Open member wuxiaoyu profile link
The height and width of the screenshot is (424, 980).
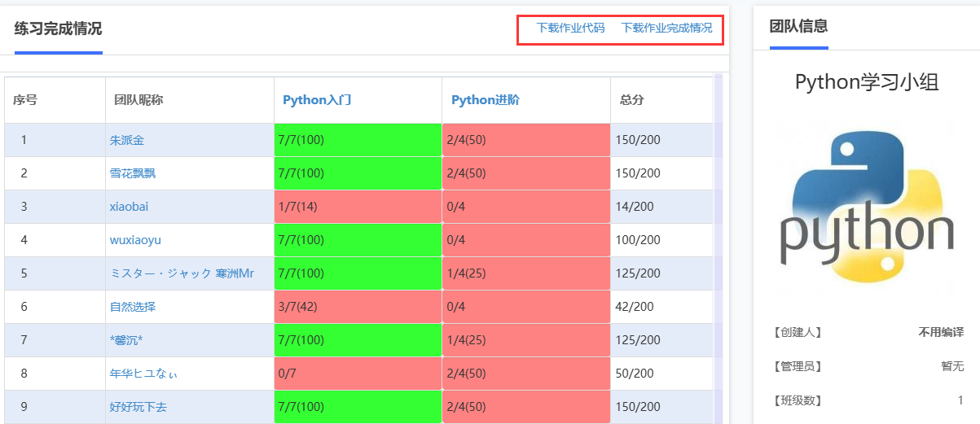[135, 240]
